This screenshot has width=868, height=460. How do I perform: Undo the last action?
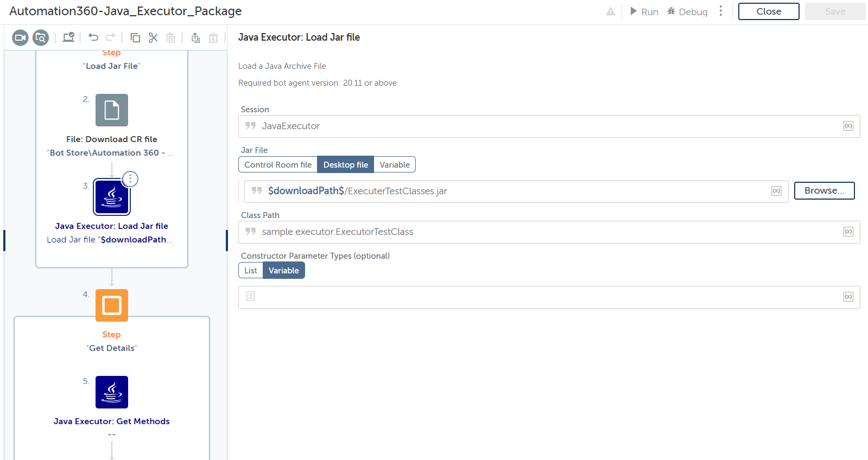pos(93,37)
